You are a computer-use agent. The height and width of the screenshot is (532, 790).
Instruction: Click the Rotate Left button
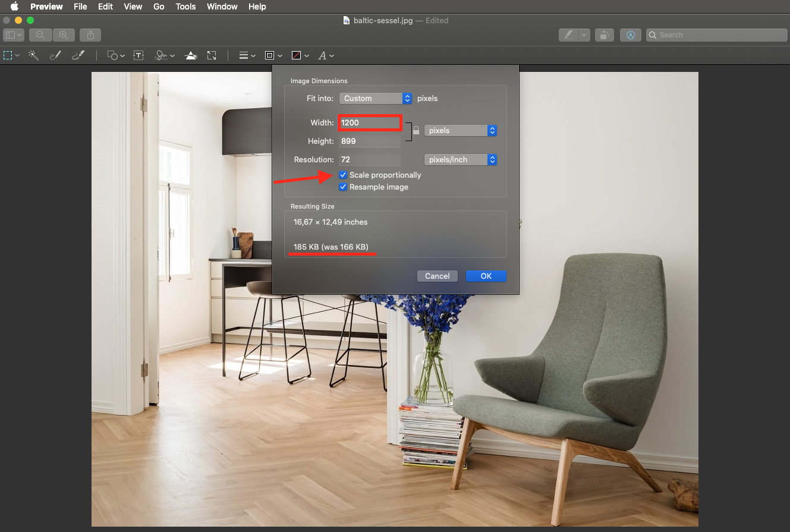pyautogui.click(x=604, y=35)
